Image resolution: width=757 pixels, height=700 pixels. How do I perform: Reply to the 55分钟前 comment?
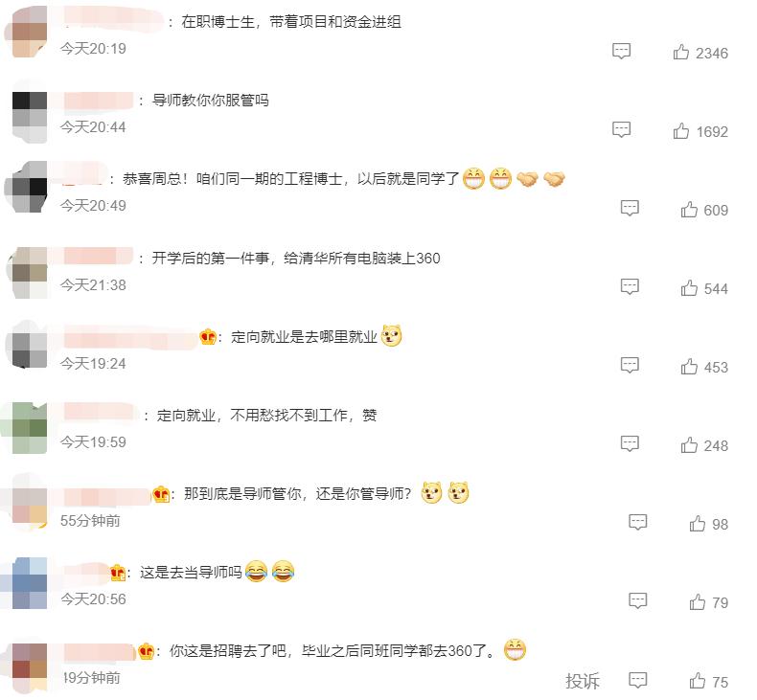coord(638,523)
